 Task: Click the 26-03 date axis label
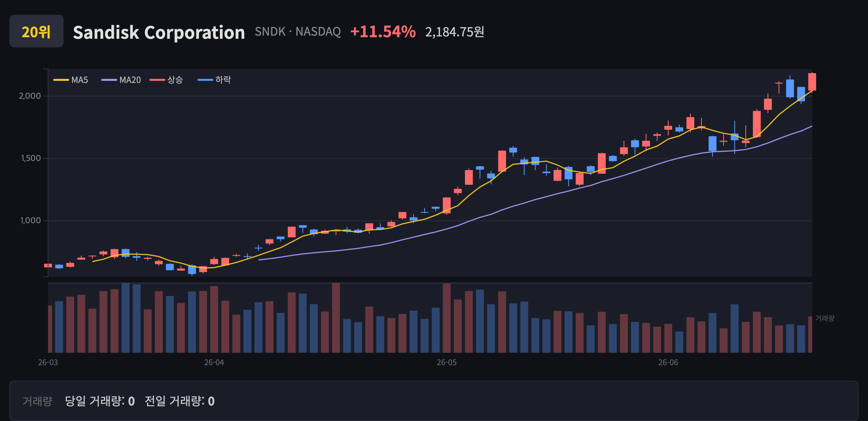coord(48,363)
